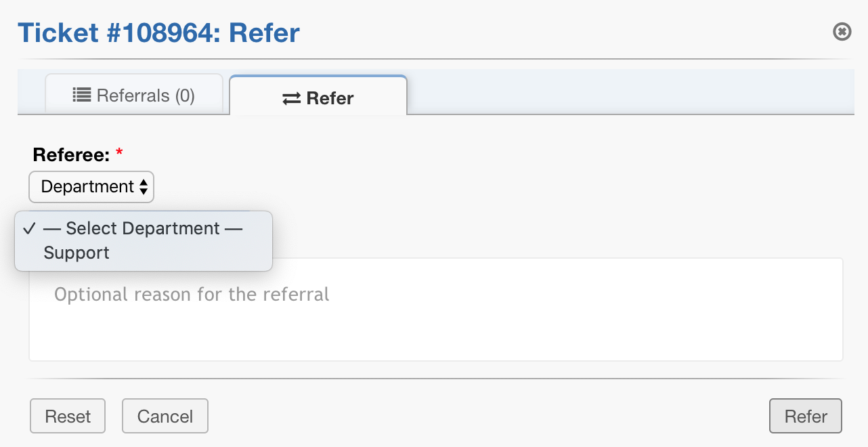Image resolution: width=868 pixels, height=447 pixels.
Task: Click the Referrals count (0) text
Action: click(184, 95)
